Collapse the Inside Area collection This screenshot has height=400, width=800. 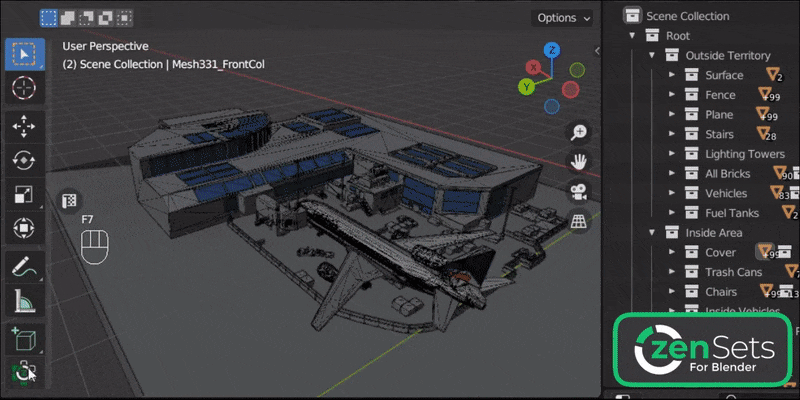[x=652, y=233]
